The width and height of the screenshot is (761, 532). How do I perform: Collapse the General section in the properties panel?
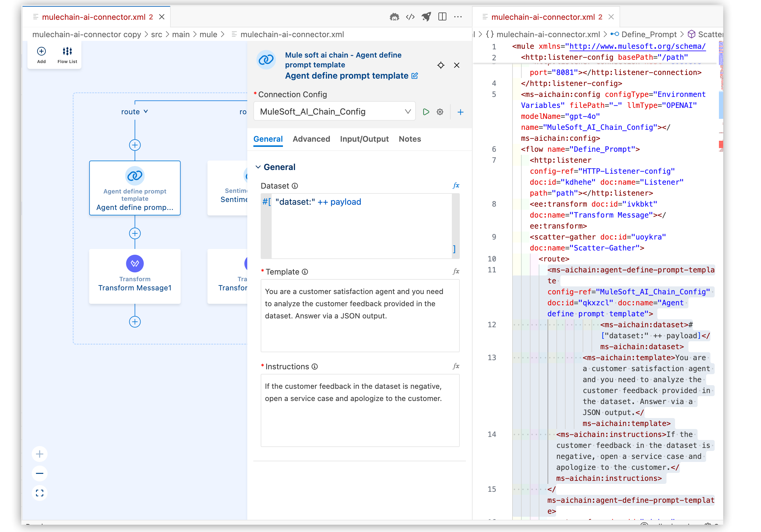259,167
